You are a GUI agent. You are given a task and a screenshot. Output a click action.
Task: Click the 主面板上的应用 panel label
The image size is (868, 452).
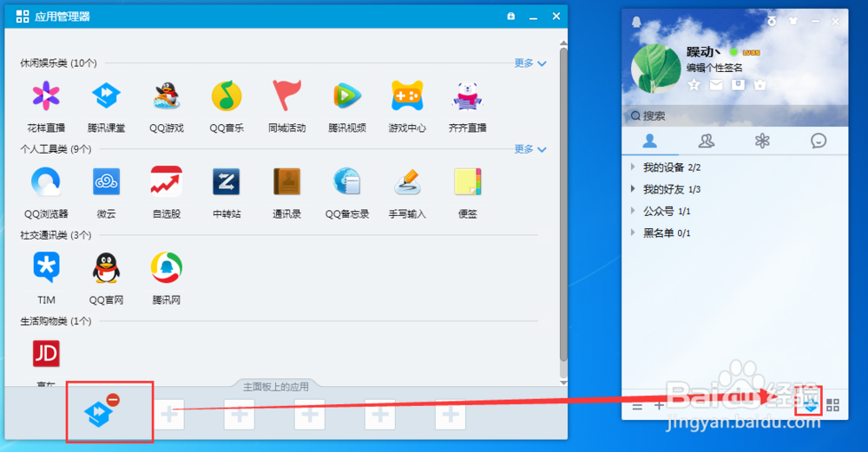[276, 387]
